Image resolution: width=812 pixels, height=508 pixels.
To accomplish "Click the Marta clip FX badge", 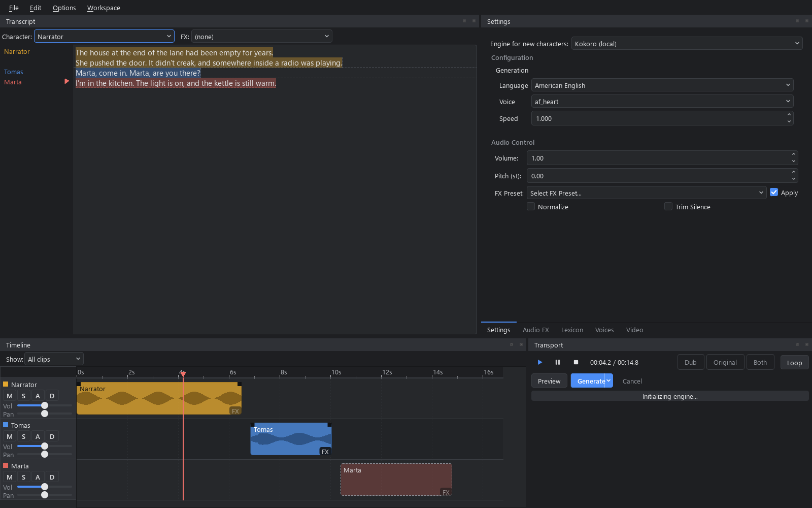I will [x=446, y=492].
